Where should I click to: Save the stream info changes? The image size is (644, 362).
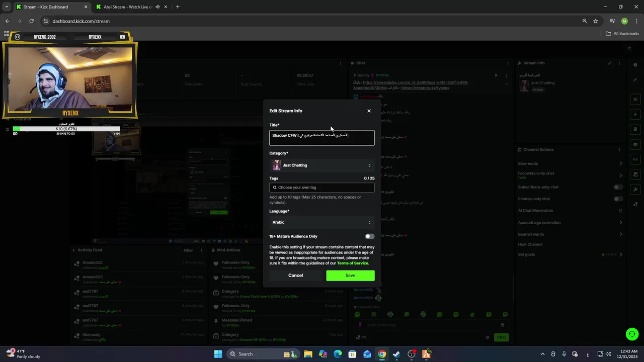(x=350, y=275)
